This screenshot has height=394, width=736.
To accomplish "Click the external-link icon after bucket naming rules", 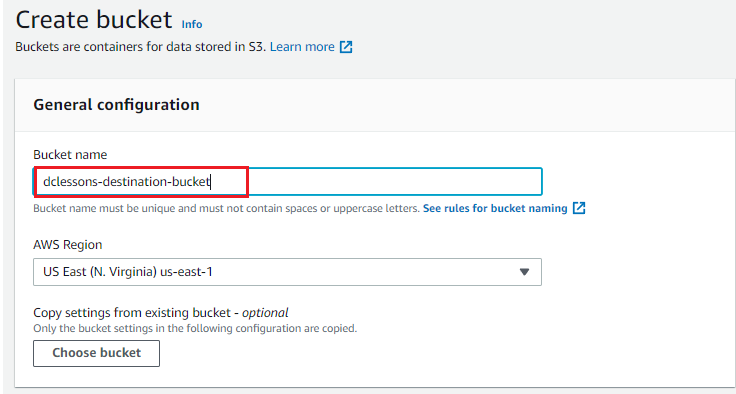I will 579,208.
